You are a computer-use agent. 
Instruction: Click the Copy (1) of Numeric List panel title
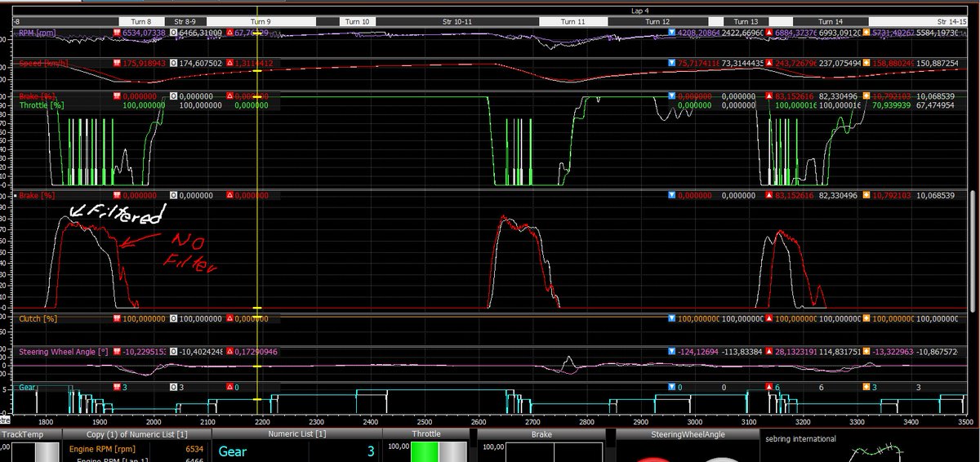coord(136,435)
